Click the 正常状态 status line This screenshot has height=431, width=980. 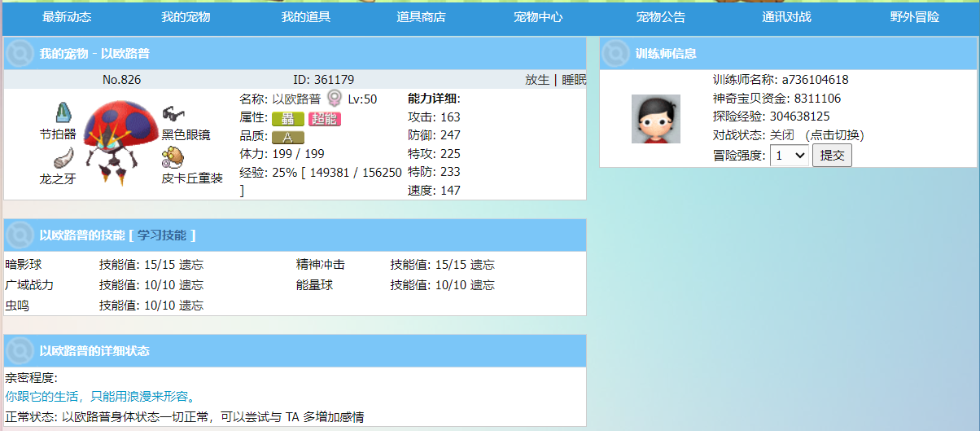[x=184, y=416]
